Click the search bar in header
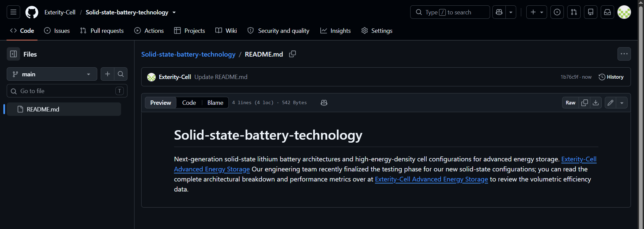Viewport: 644px width, 229px height. (450, 12)
